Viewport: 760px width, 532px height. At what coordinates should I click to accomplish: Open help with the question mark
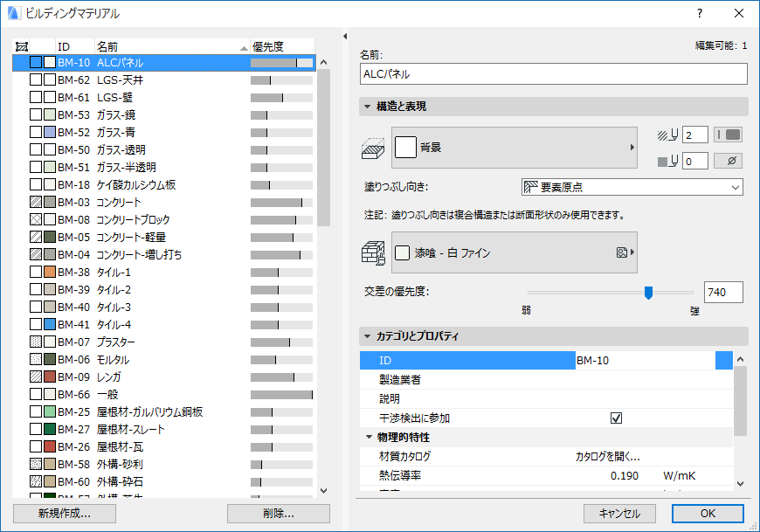[700, 13]
